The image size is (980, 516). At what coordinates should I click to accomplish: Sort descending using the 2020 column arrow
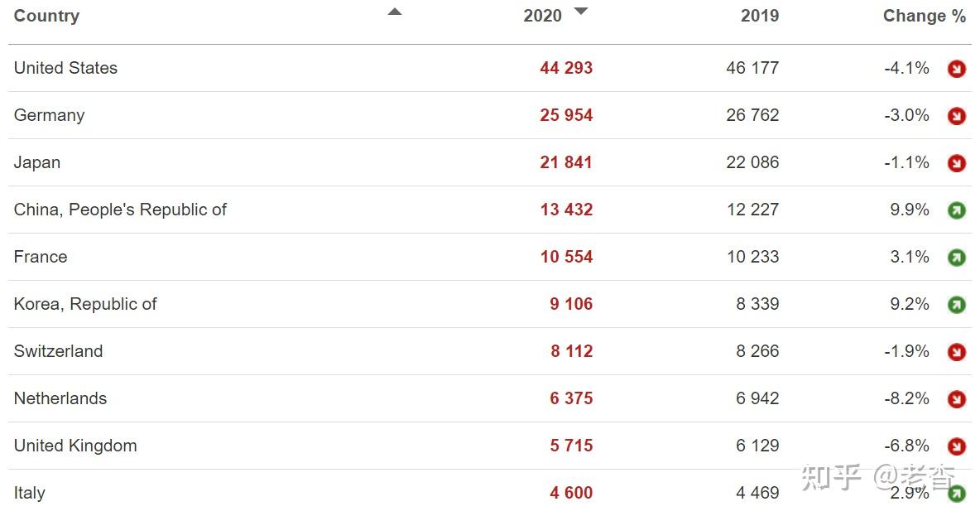pos(581,12)
